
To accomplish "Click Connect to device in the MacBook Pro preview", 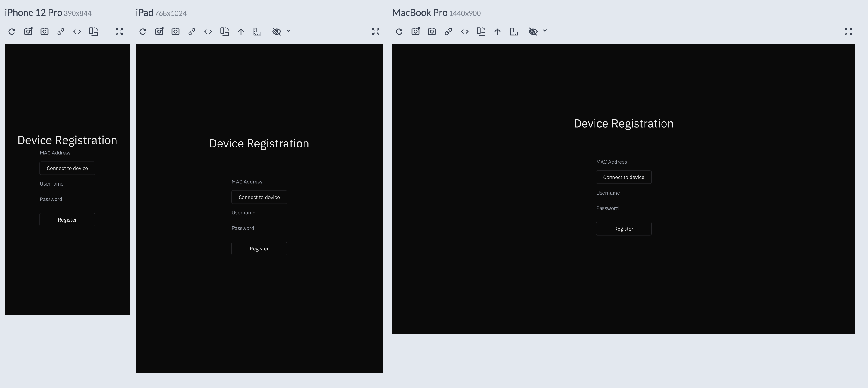I will (624, 177).
